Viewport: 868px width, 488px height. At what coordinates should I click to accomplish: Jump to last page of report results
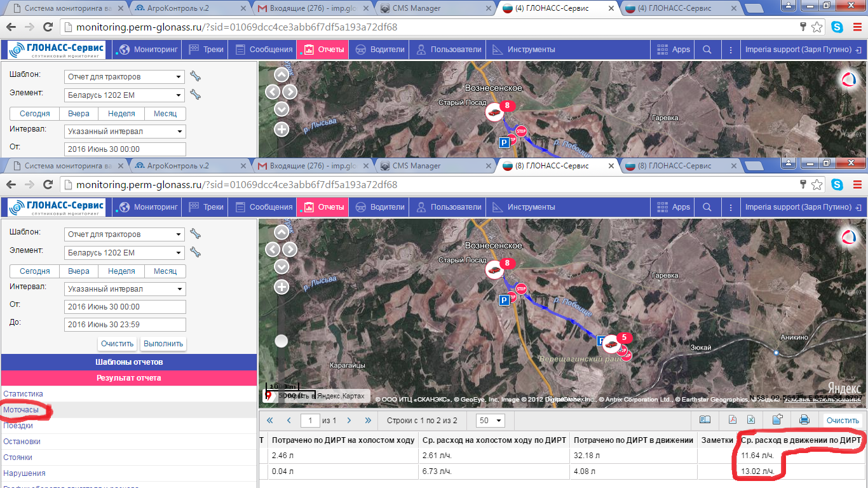coord(368,420)
